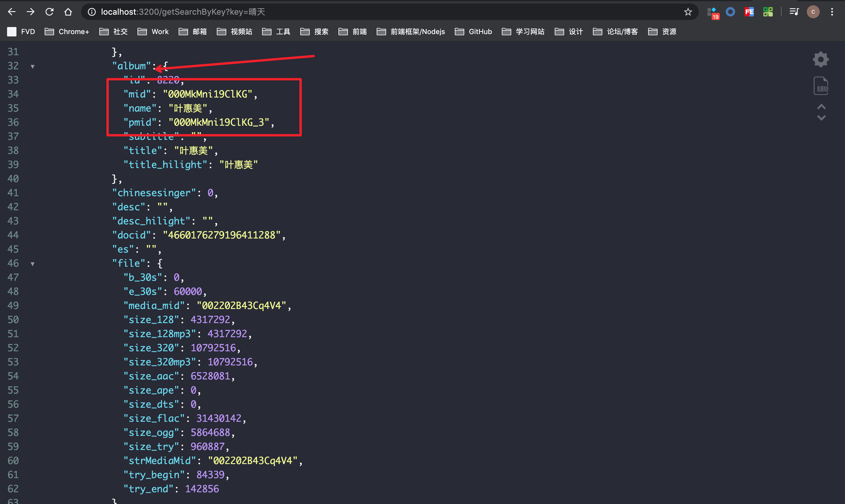This screenshot has height=504, width=845.
Task: Click the back navigation arrow
Action: pyautogui.click(x=12, y=12)
